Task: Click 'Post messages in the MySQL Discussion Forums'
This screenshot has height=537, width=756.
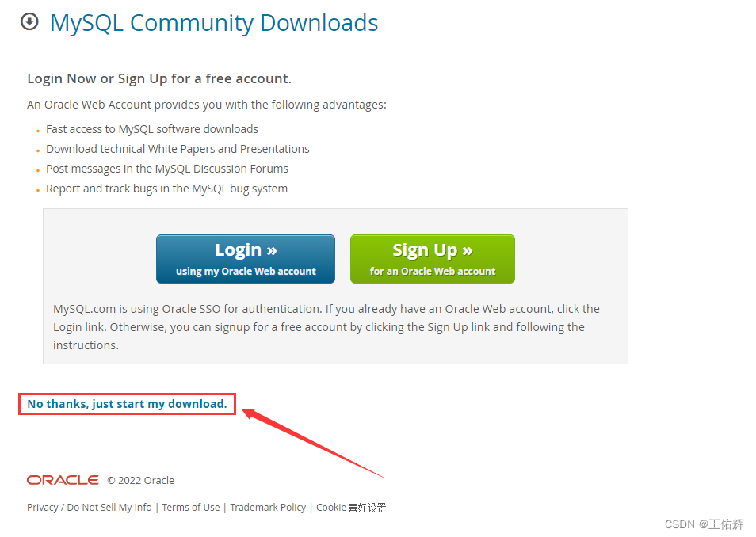Action: [x=167, y=169]
